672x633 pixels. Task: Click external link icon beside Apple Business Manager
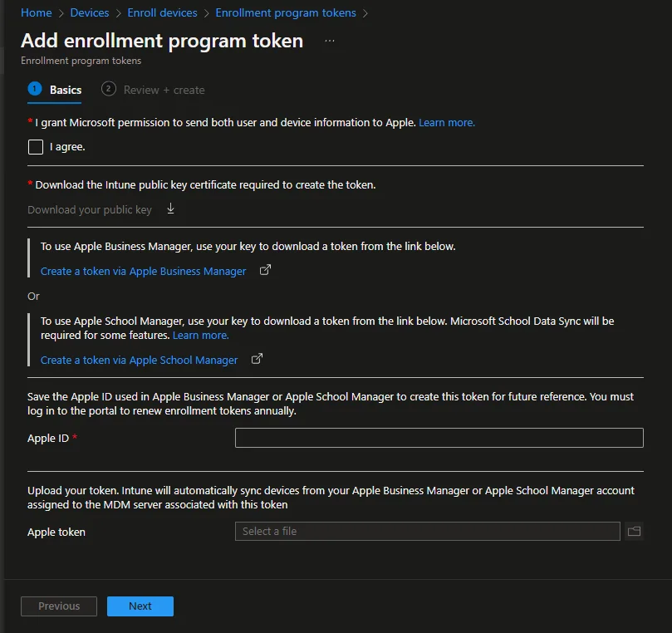click(265, 270)
